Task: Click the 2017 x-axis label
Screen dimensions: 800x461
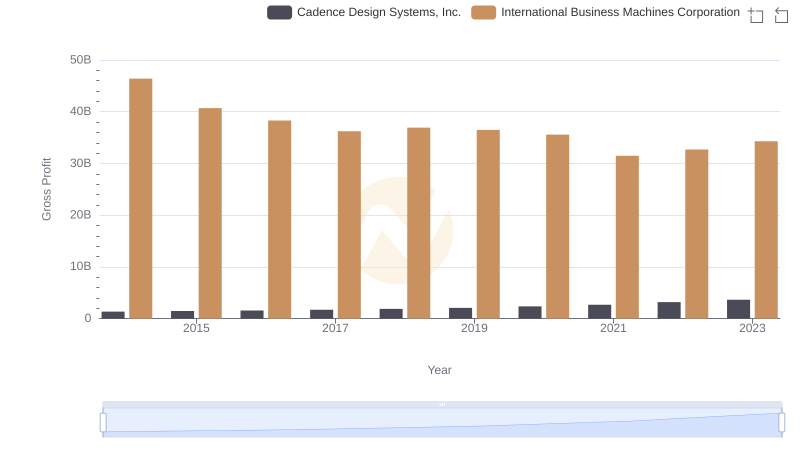Action: [x=335, y=328]
